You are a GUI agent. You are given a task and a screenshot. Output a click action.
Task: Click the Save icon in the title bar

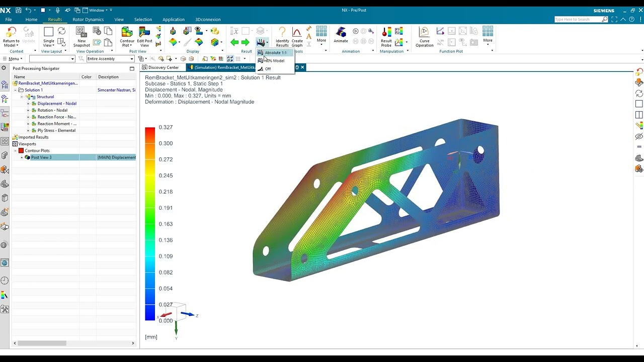click(x=19, y=10)
